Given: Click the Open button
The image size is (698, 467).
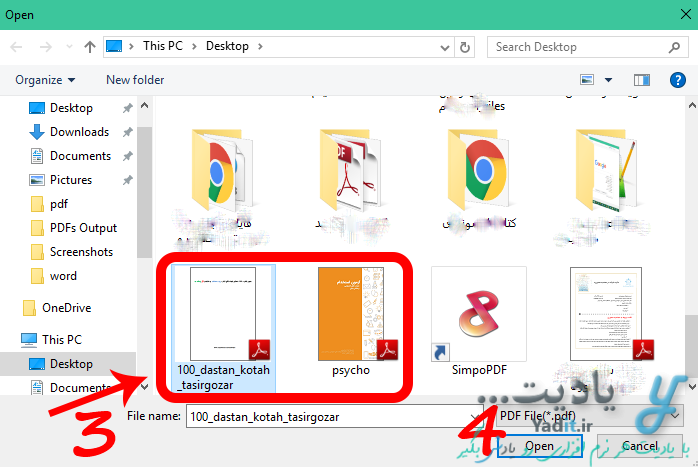Looking at the screenshot, I should click(x=540, y=446).
